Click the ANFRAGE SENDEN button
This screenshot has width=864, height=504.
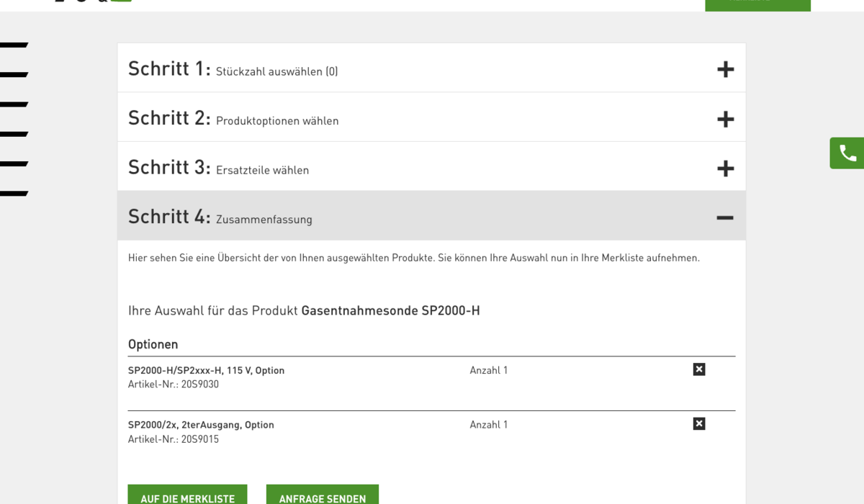point(322,497)
